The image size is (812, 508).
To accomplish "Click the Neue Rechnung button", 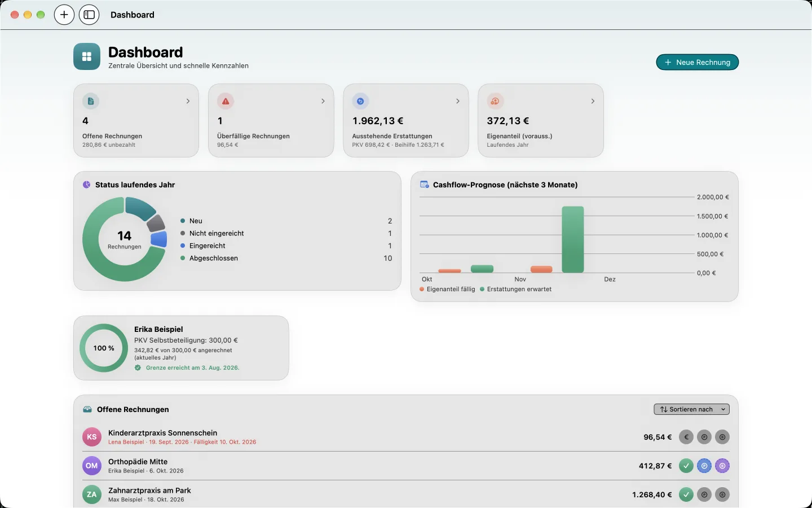I will click(698, 62).
